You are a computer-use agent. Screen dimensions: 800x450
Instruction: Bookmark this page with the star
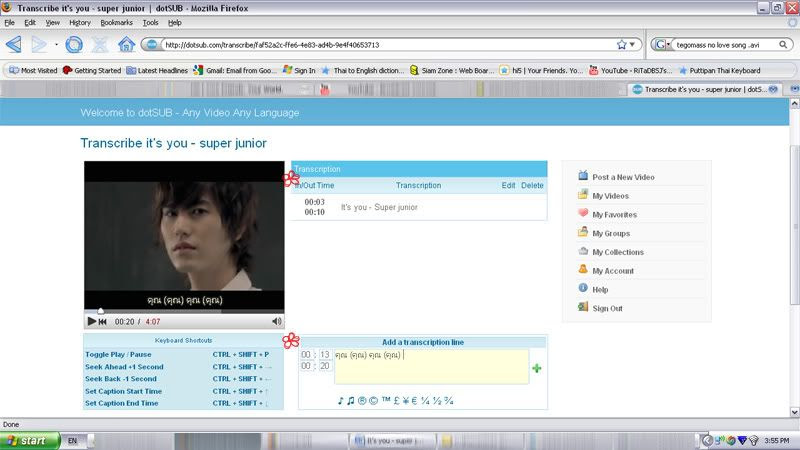(621, 44)
